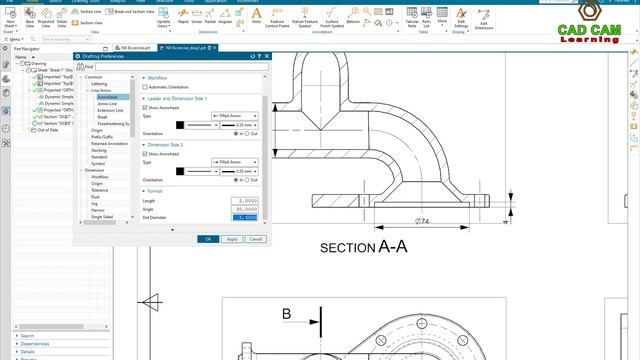This screenshot has width=640, height=360.
Task: Select the In orientation for Dimension Side 2
Action: 236,180
